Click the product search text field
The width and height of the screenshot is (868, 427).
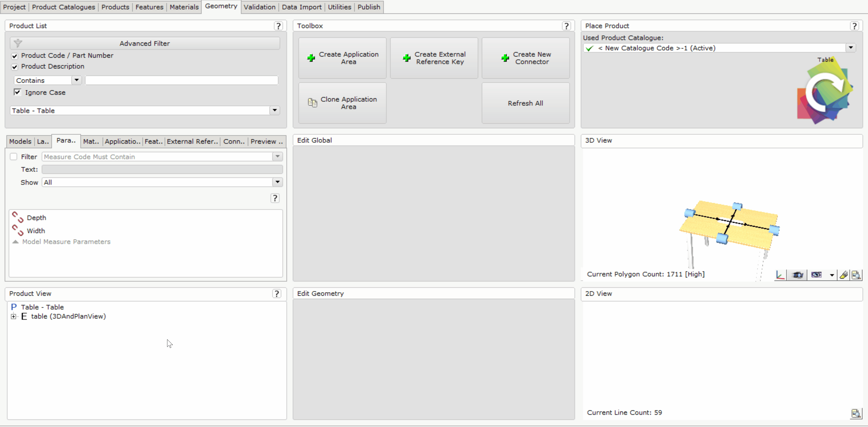(x=182, y=80)
